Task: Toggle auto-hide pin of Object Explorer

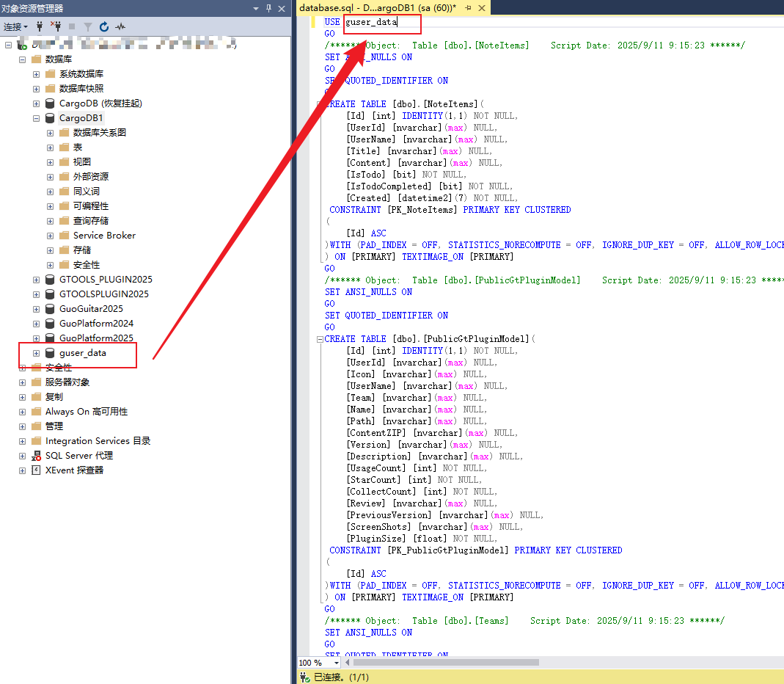Action: pyautogui.click(x=268, y=9)
